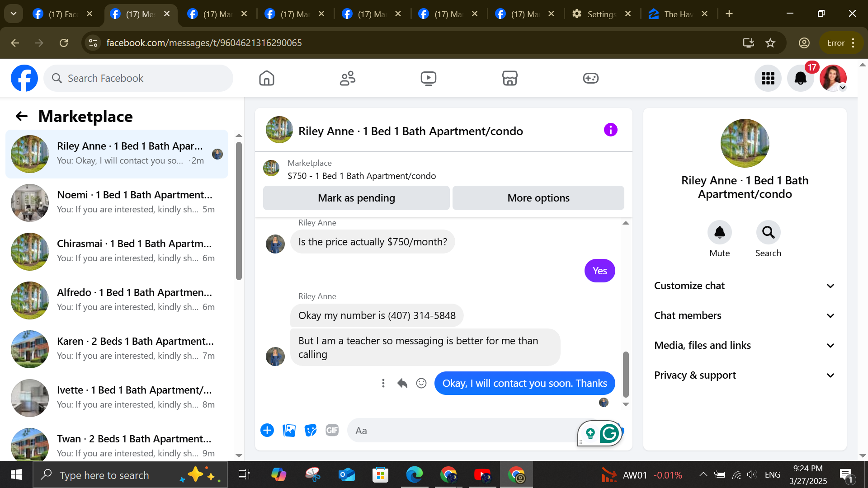Viewport: 868px width, 488px height.
Task: Open the Gaming controller icon
Action: 590,78
